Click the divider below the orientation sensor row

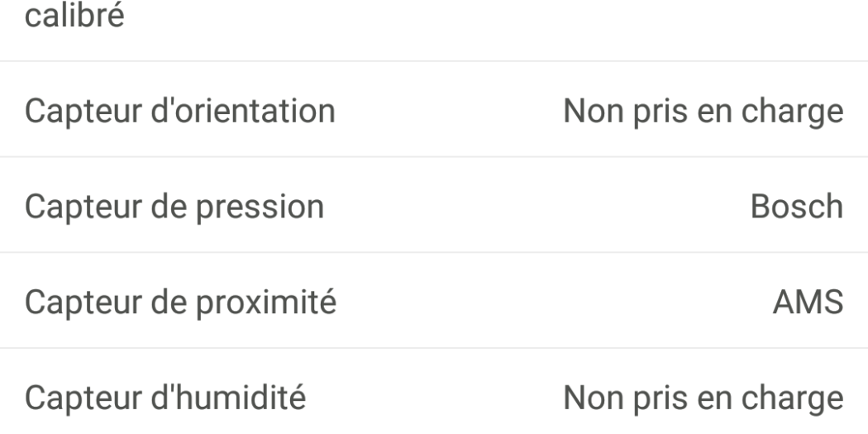pyautogui.click(x=434, y=157)
